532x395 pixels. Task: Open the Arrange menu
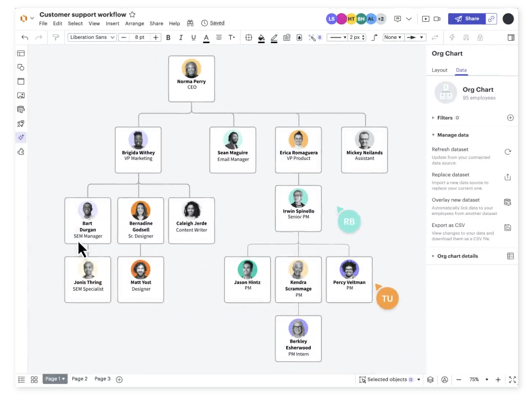[135, 23]
